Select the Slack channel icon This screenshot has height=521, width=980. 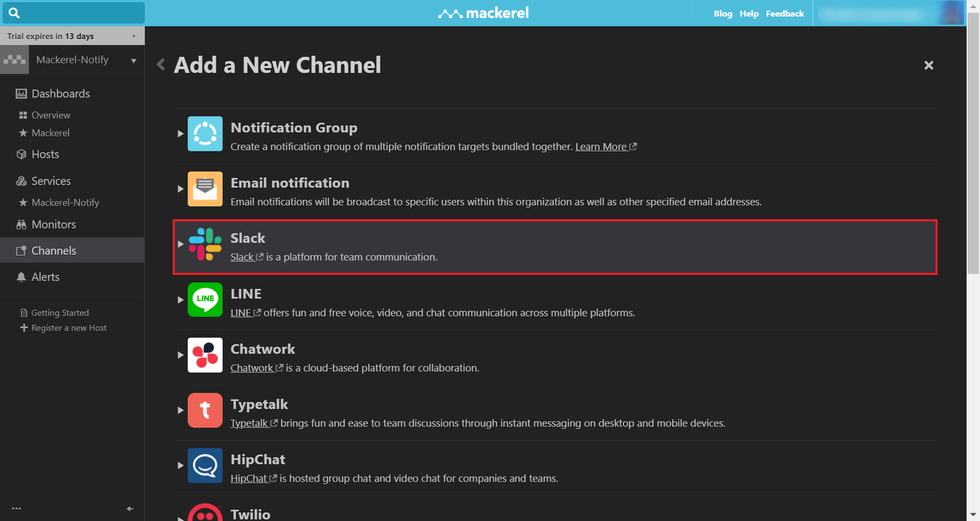(x=205, y=245)
